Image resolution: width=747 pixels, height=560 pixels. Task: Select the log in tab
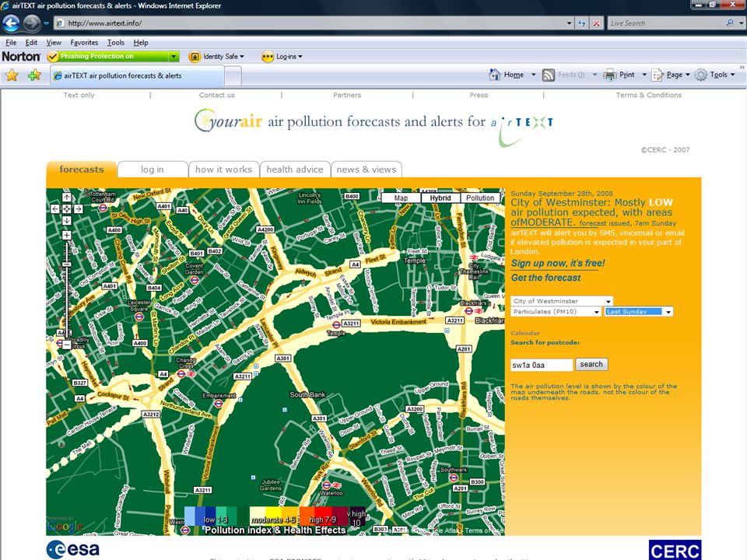152,170
